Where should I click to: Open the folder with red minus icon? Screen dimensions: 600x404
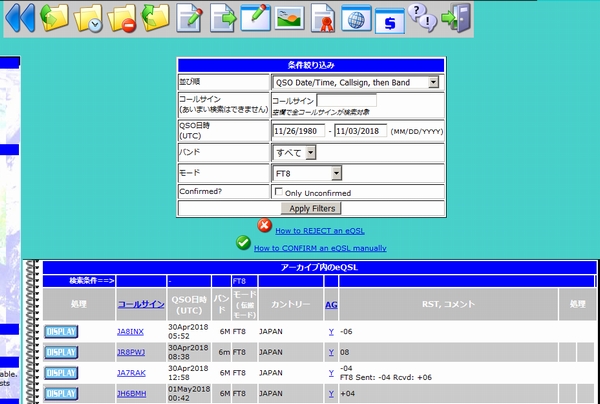click(122, 18)
